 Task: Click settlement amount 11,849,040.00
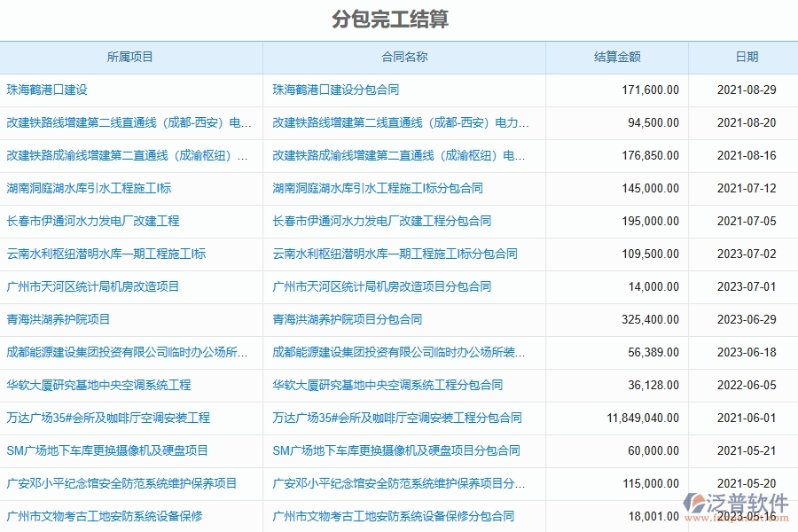coord(645,418)
